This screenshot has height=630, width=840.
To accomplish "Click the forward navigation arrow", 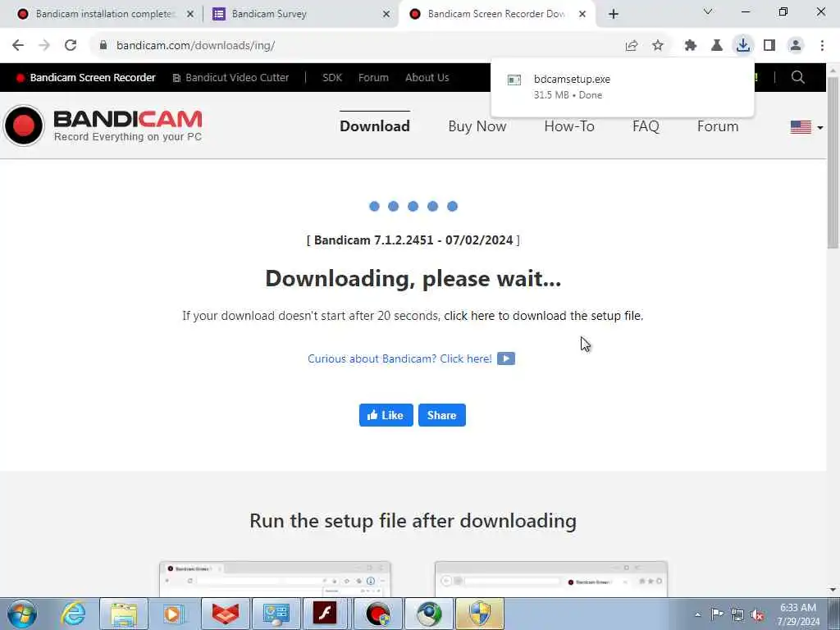I will tap(44, 46).
